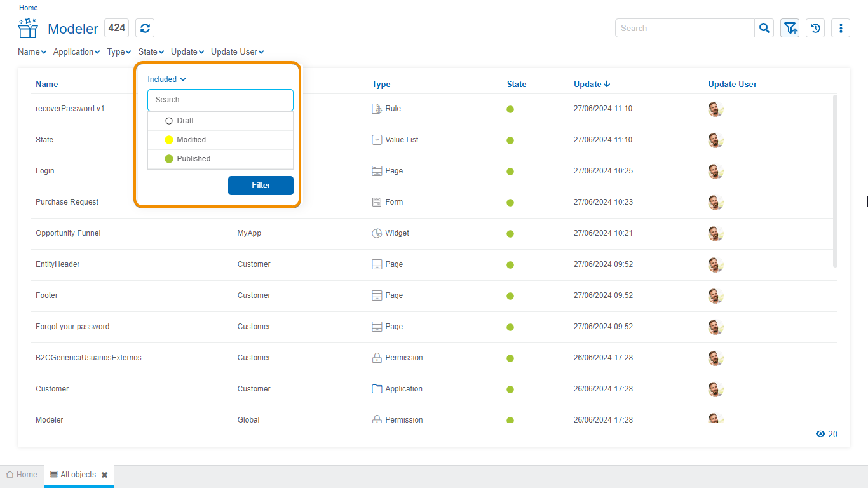Image resolution: width=868 pixels, height=488 pixels.
Task: Open the Application filter dropdown
Action: pyautogui.click(x=76, y=52)
